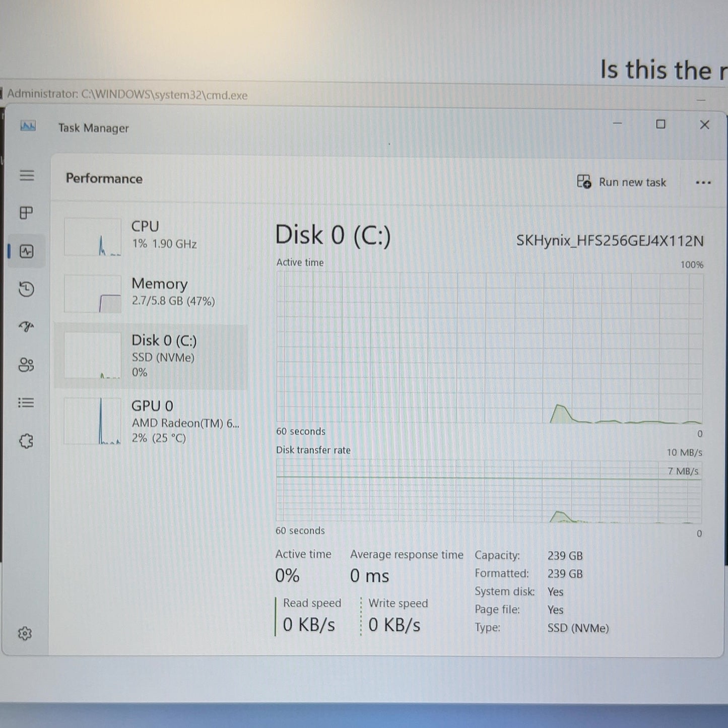Click the 7 MB/s transfer rate marker label
728x728 pixels.
[683, 471]
